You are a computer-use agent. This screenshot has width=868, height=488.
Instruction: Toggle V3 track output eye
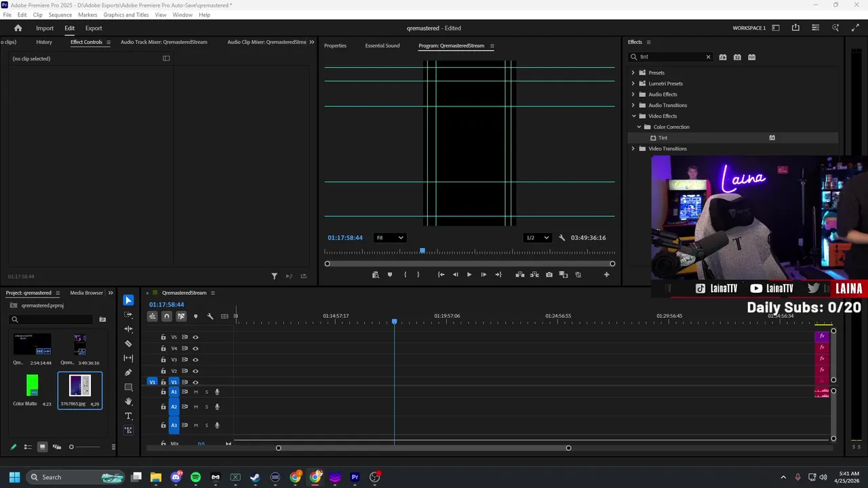(x=195, y=360)
